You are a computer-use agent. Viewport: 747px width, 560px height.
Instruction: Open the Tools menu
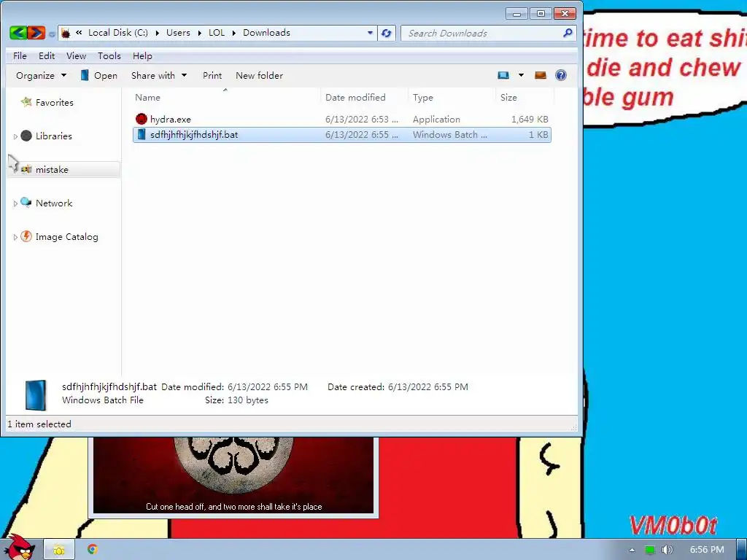click(x=109, y=56)
